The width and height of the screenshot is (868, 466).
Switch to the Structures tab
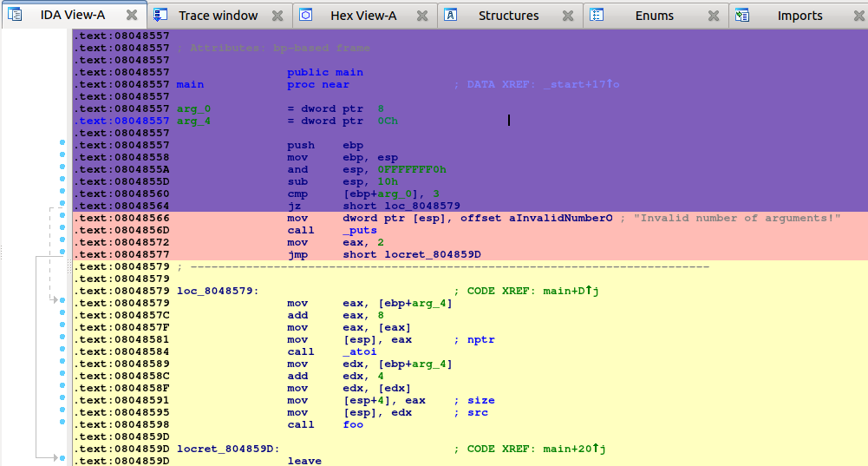(508, 16)
